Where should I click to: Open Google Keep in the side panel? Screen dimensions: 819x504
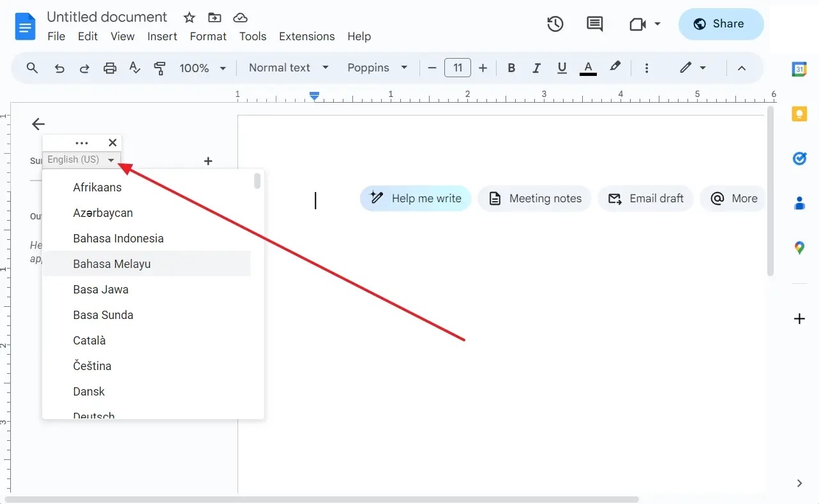(799, 114)
